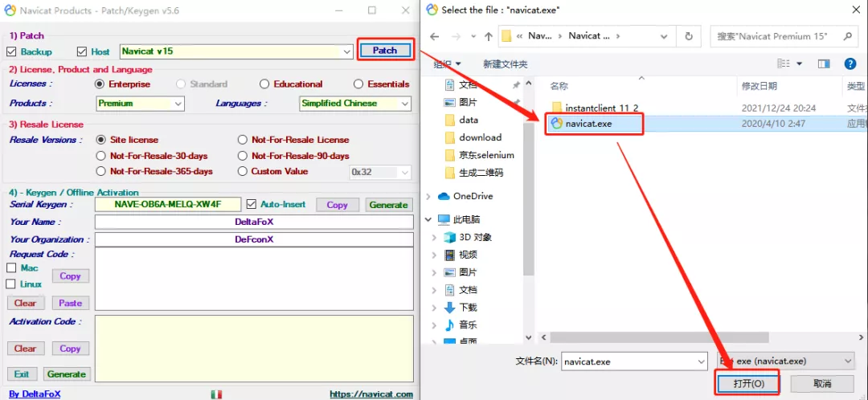Select the Essentials license option
868x400 pixels.
click(358, 84)
